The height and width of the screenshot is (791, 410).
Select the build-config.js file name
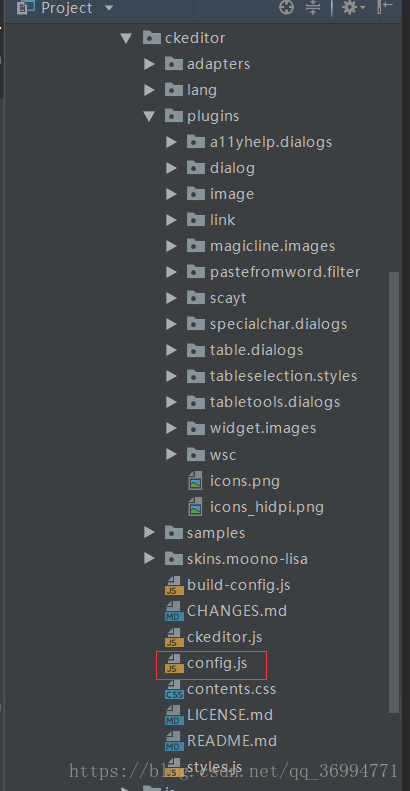click(x=239, y=585)
